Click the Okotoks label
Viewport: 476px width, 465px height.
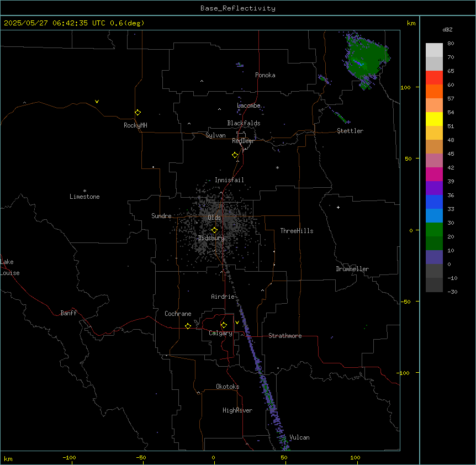click(x=228, y=387)
